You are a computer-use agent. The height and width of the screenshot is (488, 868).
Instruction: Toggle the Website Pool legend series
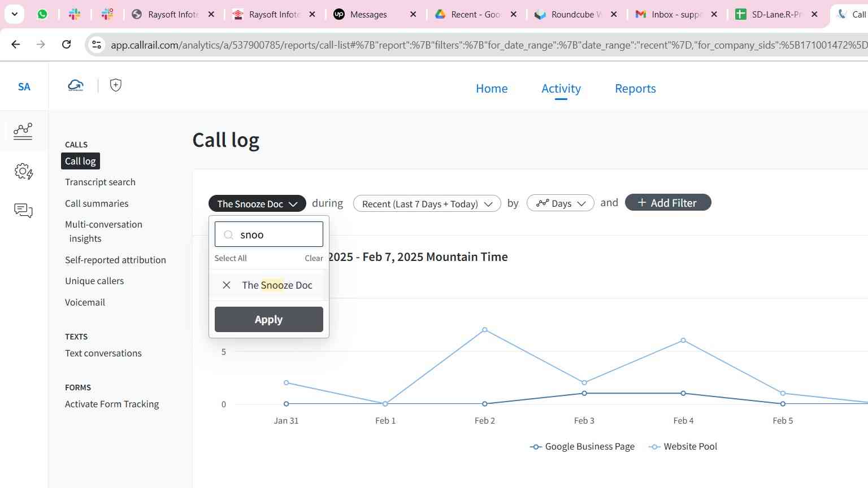683,447
